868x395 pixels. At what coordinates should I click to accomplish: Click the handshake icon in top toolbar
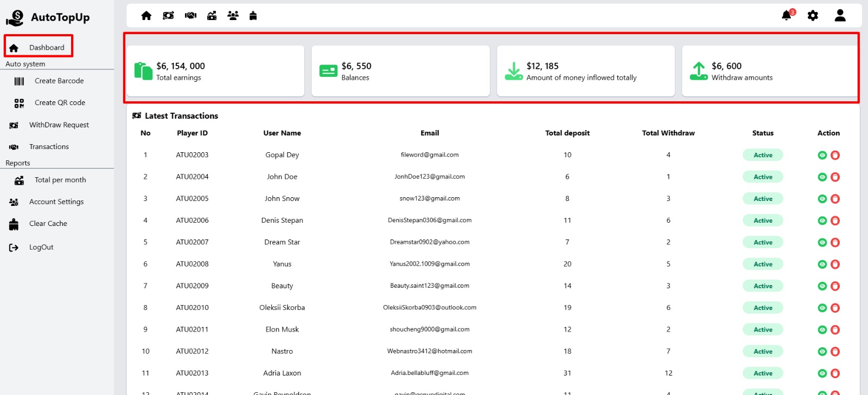[x=190, y=16]
